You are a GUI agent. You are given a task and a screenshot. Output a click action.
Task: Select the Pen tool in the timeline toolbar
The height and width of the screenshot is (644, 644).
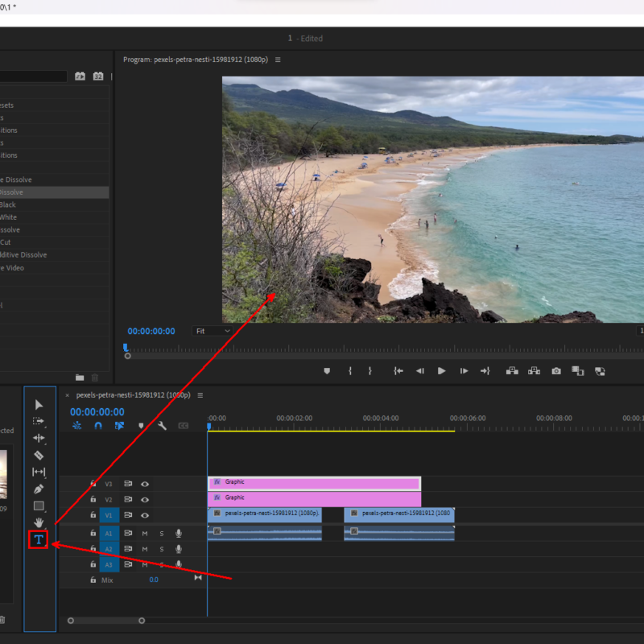[x=39, y=489]
